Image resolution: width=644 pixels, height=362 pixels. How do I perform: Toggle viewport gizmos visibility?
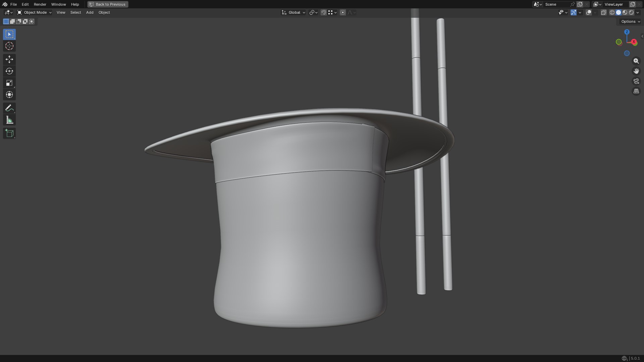[574, 12]
